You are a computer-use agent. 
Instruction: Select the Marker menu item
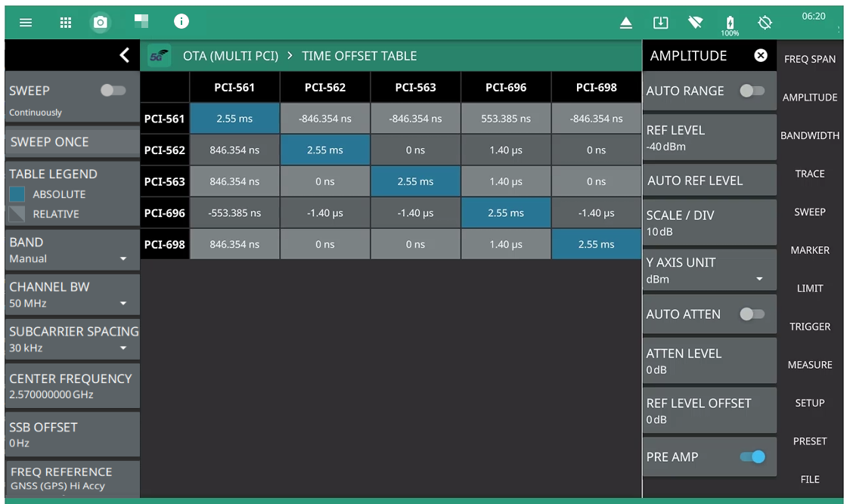[x=810, y=250]
